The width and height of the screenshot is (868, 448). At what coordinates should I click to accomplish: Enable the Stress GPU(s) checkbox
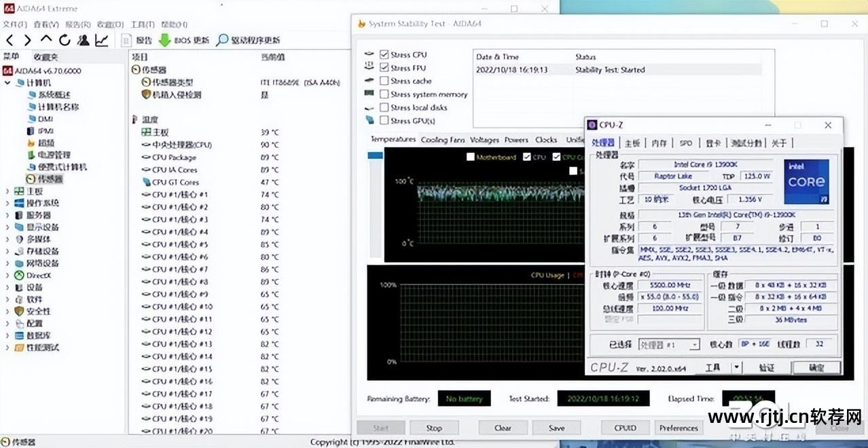click(x=384, y=120)
